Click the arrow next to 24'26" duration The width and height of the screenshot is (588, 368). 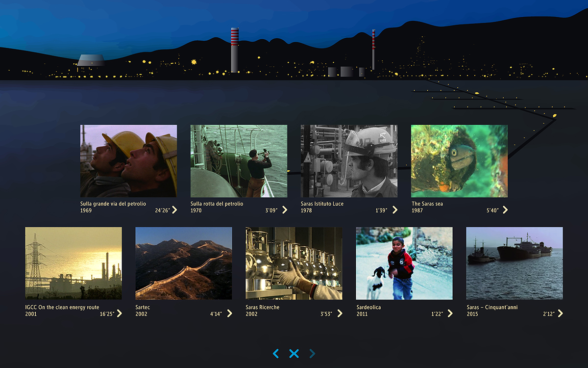tap(174, 210)
